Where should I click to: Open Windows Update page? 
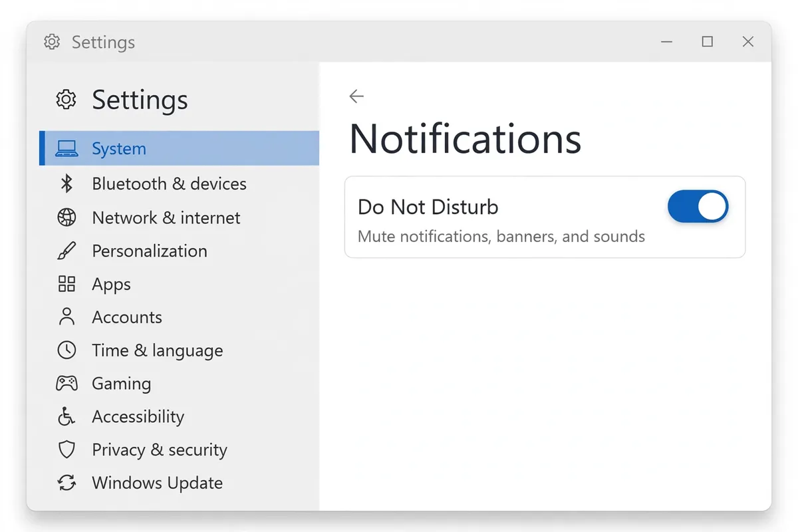point(180,483)
